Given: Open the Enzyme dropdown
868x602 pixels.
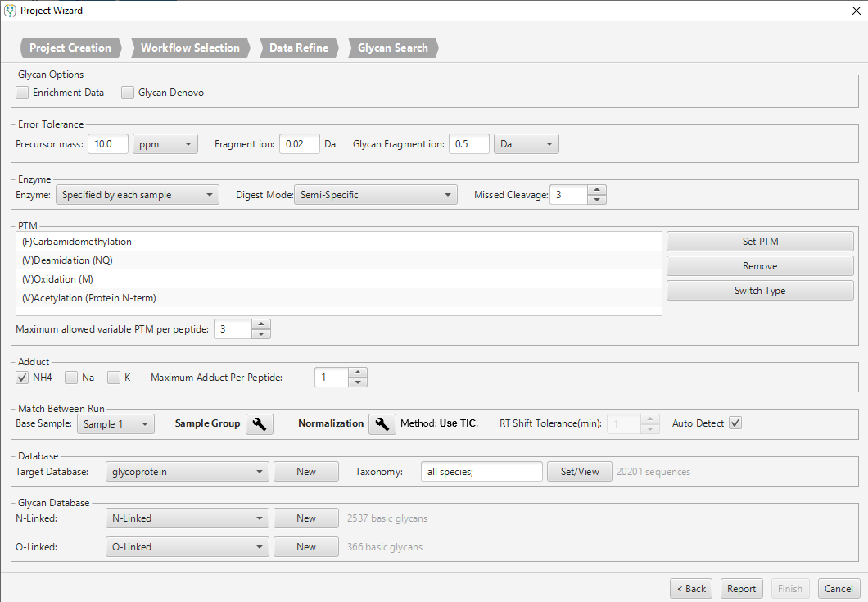Looking at the screenshot, I should 138,195.
